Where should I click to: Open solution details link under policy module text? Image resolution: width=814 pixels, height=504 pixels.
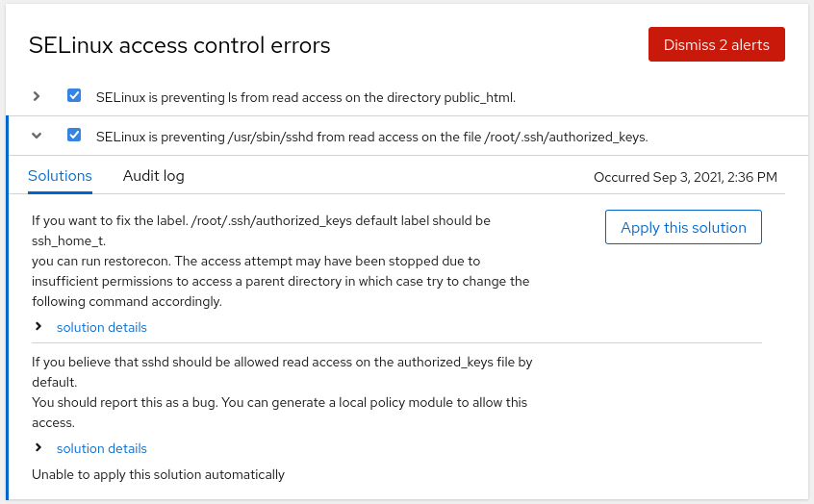point(102,448)
